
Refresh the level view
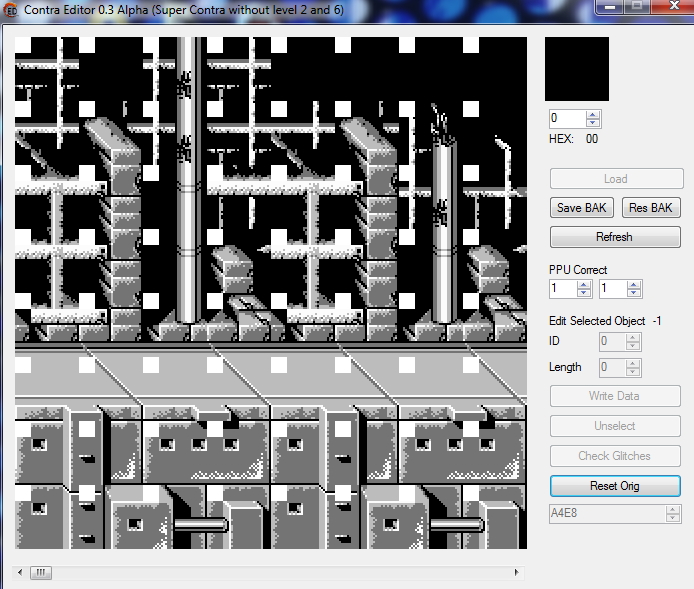pyautogui.click(x=615, y=237)
